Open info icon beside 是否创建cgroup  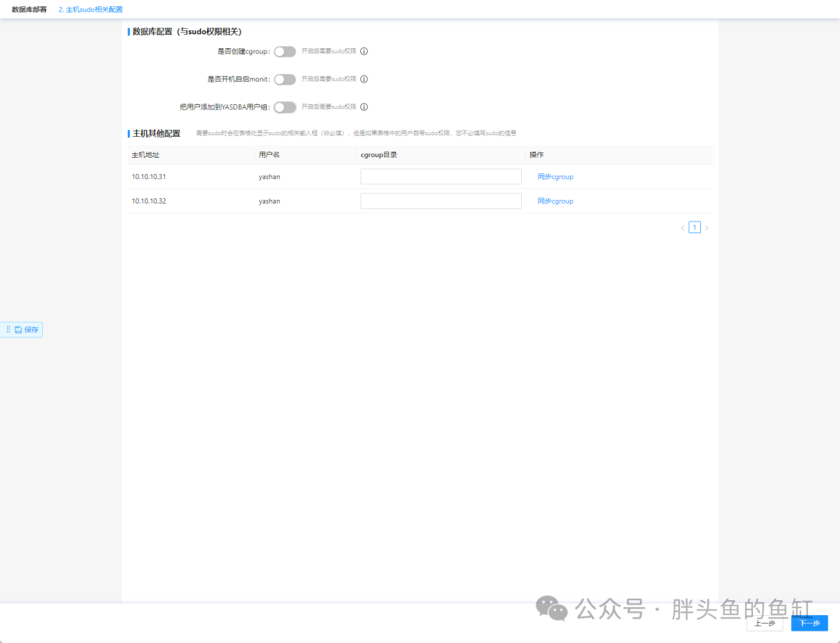click(x=364, y=51)
